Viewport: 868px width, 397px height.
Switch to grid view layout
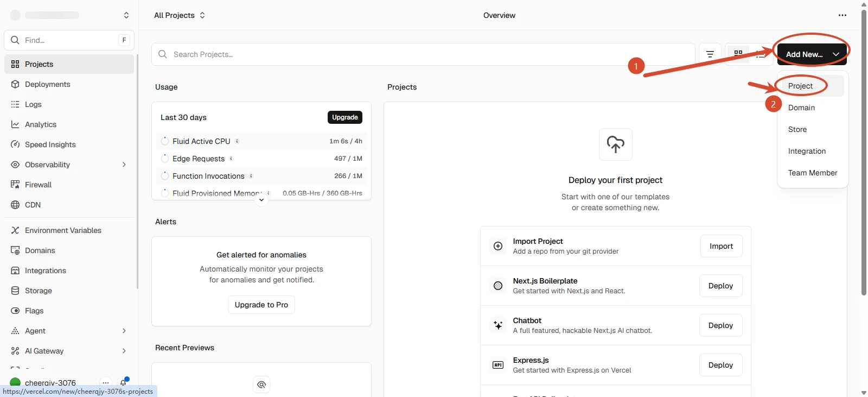(x=738, y=54)
